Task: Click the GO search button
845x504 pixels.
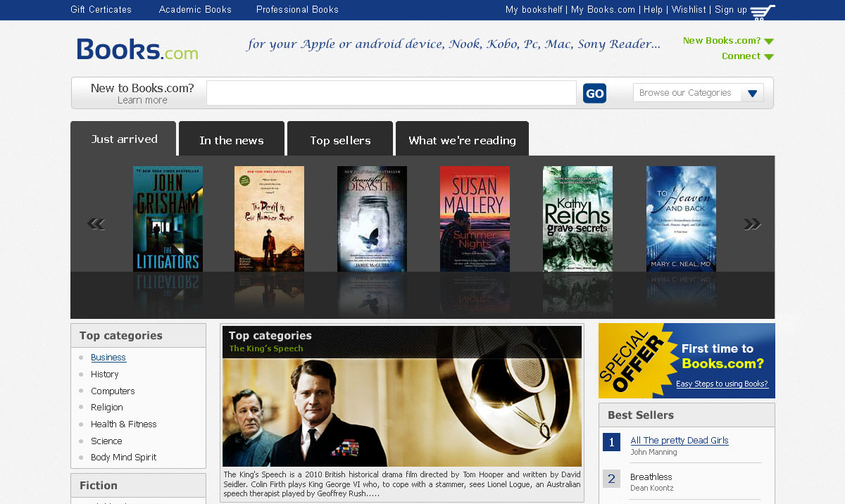Action: pos(594,93)
